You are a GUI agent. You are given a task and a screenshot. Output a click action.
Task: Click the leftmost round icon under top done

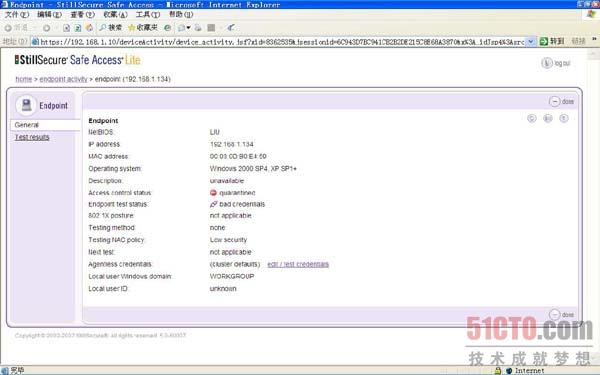[x=532, y=118]
